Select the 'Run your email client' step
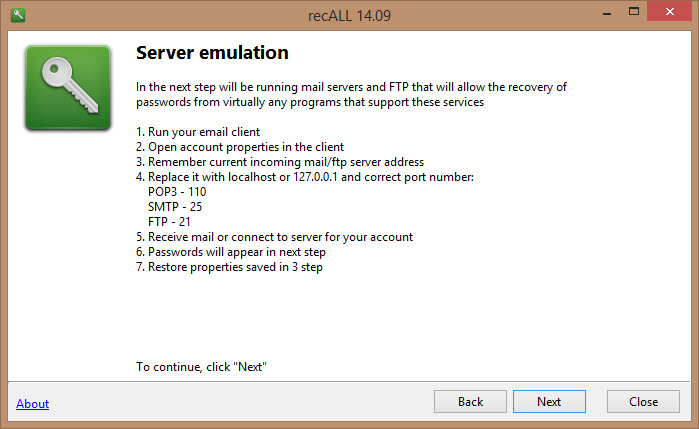The width and height of the screenshot is (699, 429). [198, 132]
